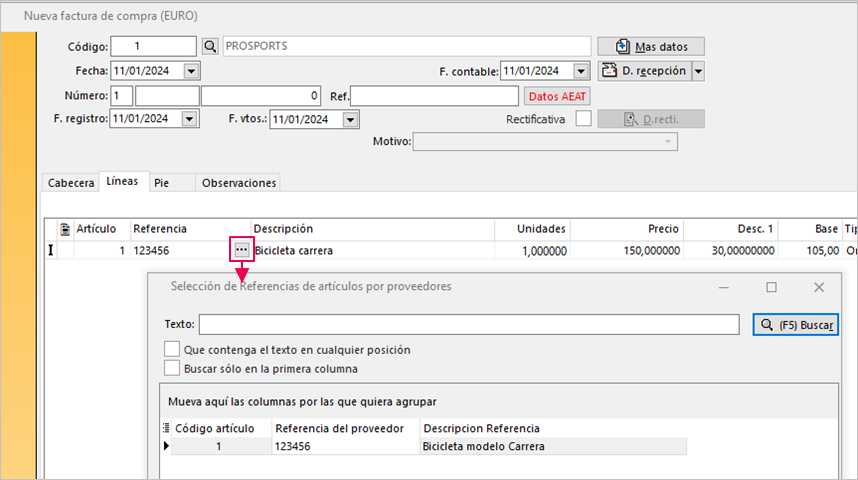Open the Datos AEAT button
Image resolution: width=858 pixels, height=480 pixels.
pos(557,96)
